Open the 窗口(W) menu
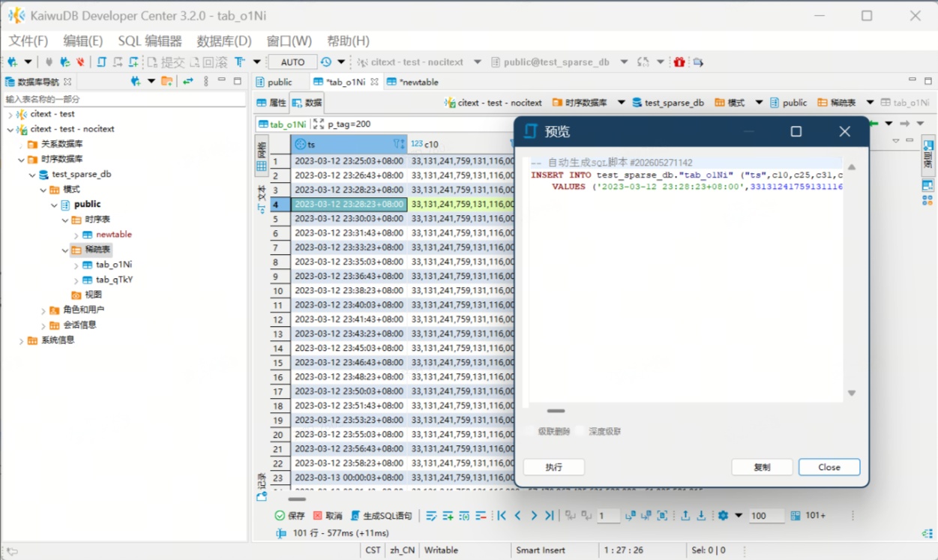Image resolution: width=938 pixels, height=560 pixels. point(289,40)
